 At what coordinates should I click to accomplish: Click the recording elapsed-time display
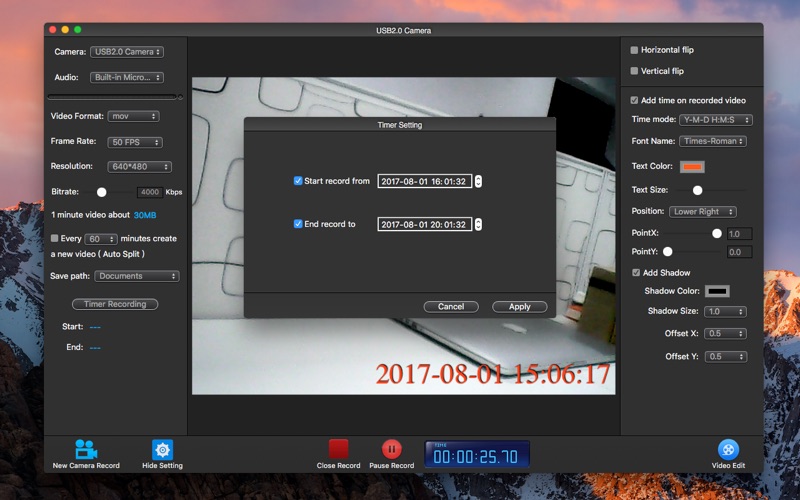click(x=477, y=454)
